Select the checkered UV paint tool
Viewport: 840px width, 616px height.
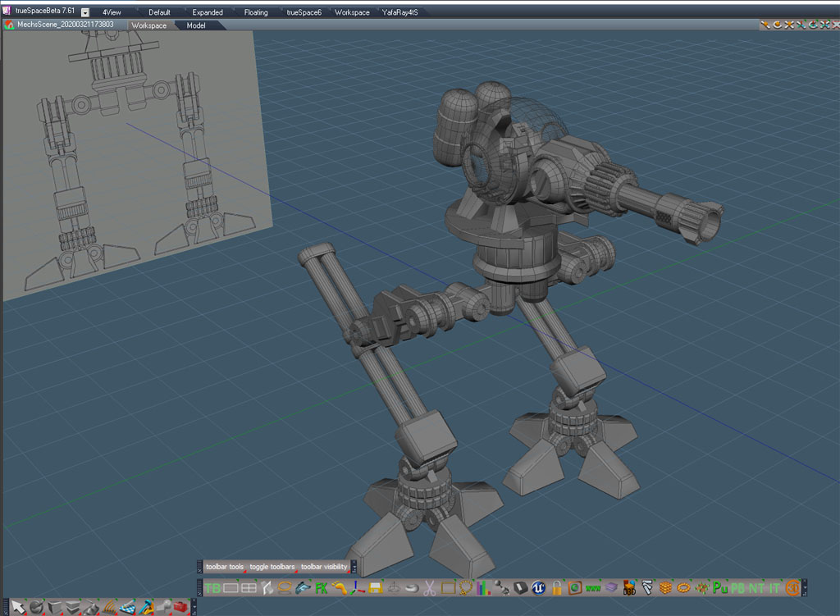[x=127, y=607]
